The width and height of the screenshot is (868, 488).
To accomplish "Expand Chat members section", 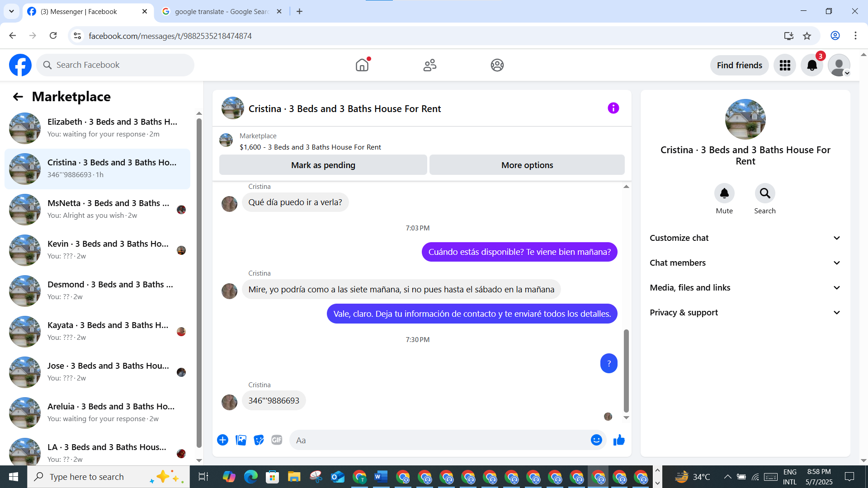I will click(x=745, y=263).
